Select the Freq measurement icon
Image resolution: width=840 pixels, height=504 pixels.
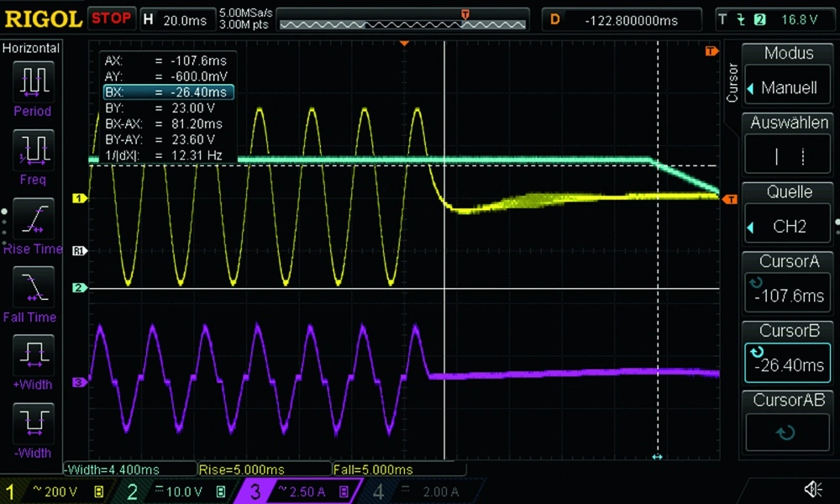[32, 151]
